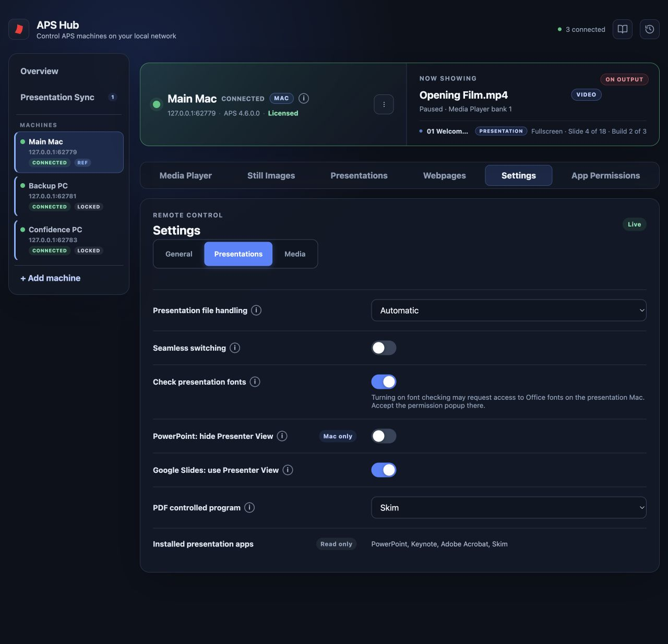The width and height of the screenshot is (668, 644).
Task: Open the PDF controlled program dropdown
Action: (x=509, y=507)
